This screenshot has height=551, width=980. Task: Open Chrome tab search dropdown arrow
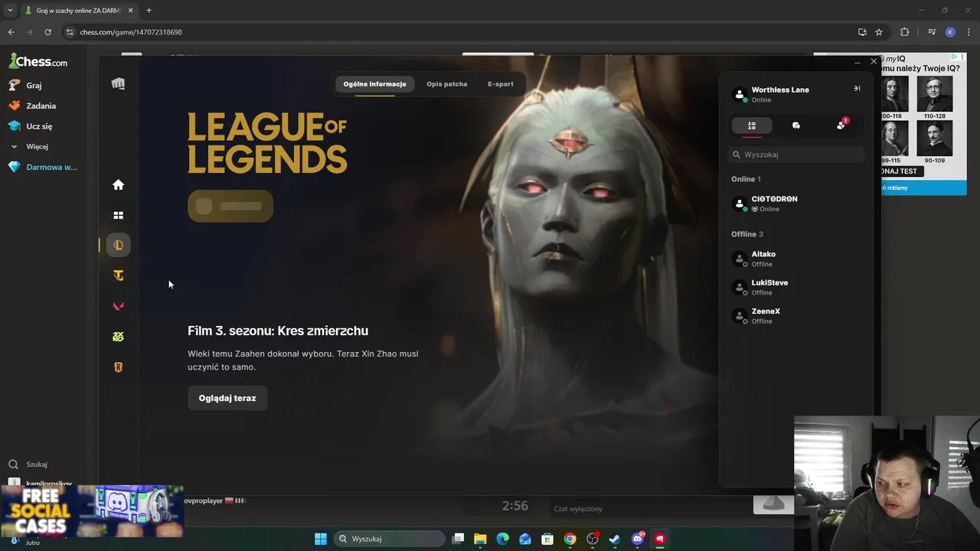coord(10,11)
